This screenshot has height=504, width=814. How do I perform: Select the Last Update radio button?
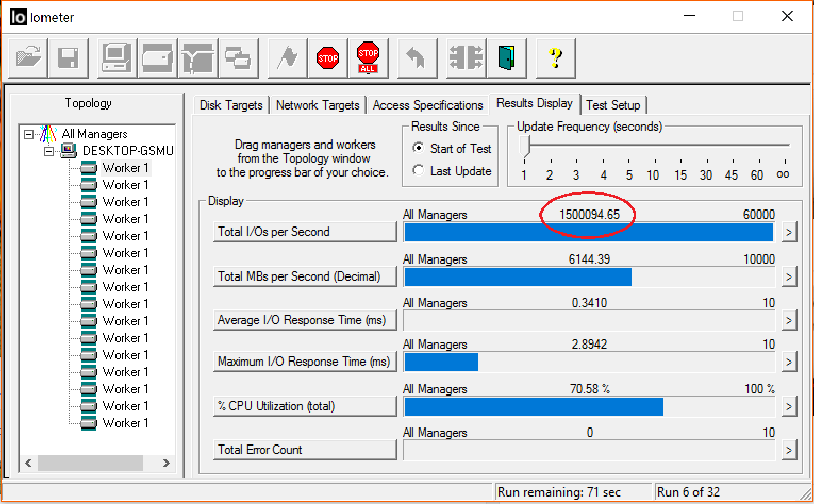click(419, 171)
